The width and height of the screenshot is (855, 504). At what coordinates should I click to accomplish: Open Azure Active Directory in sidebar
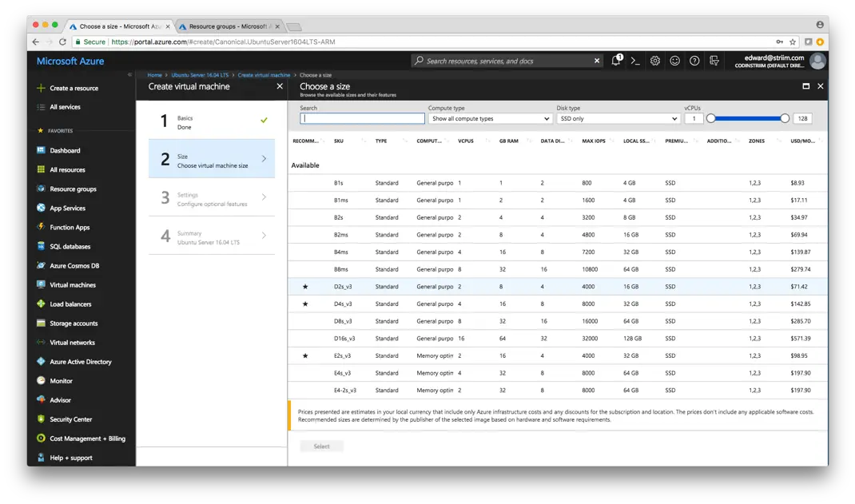[80, 362]
